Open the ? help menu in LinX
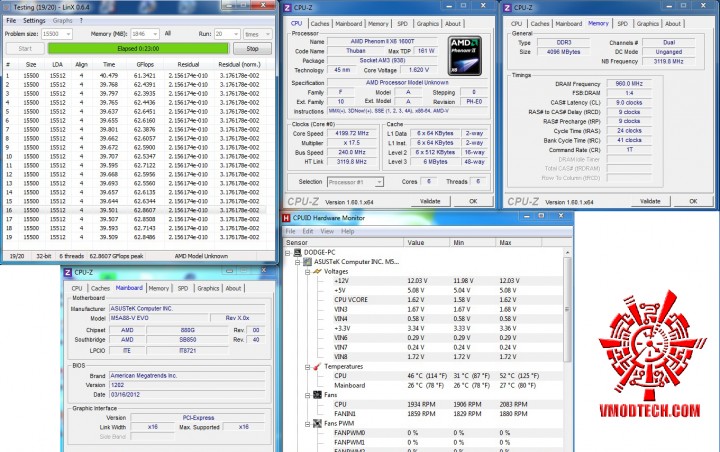This screenshot has height=452, width=720. point(81,21)
